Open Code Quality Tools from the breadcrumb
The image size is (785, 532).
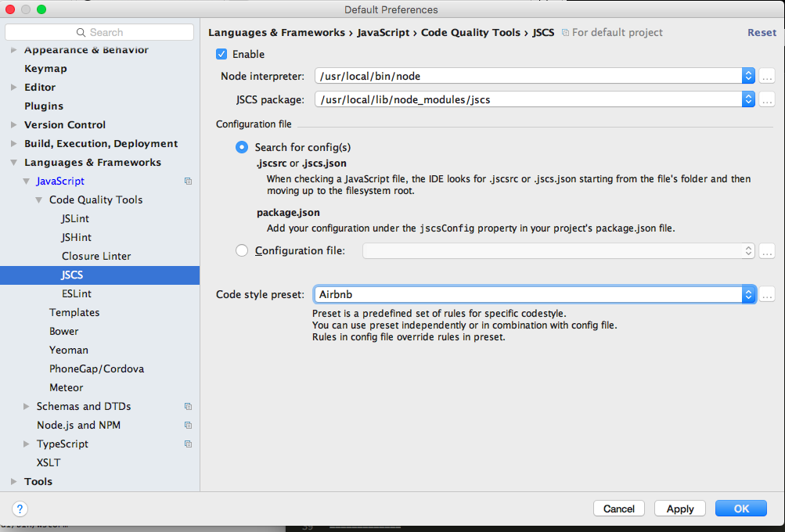click(470, 33)
